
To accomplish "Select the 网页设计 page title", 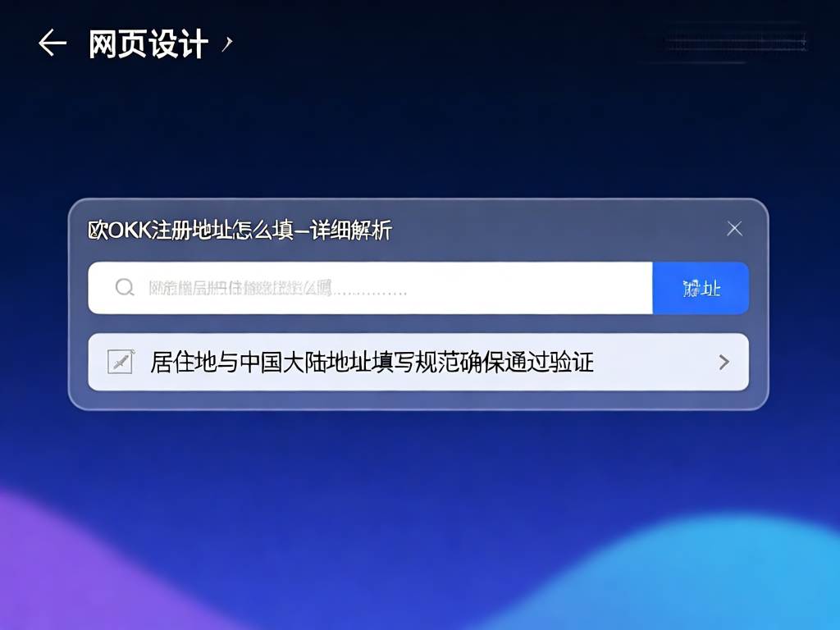I will [148, 43].
